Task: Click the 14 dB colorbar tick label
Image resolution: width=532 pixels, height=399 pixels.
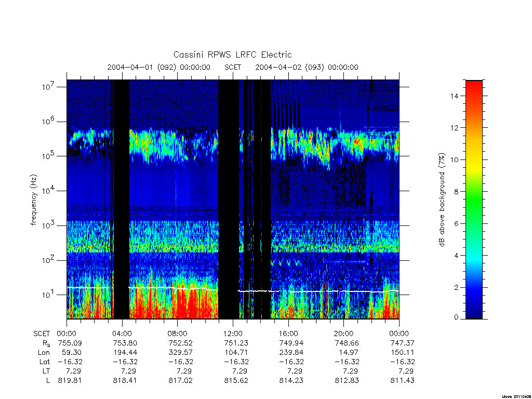Action: coord(454,96)
